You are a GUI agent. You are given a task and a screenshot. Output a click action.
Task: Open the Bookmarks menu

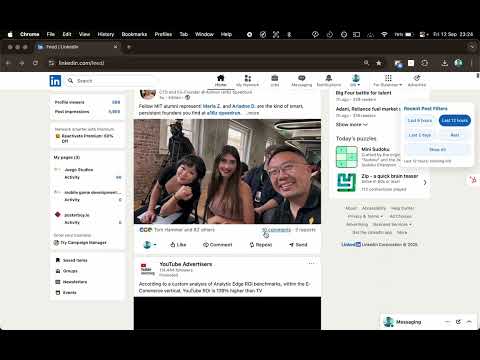pyautogui.click(x=134, y=34)
